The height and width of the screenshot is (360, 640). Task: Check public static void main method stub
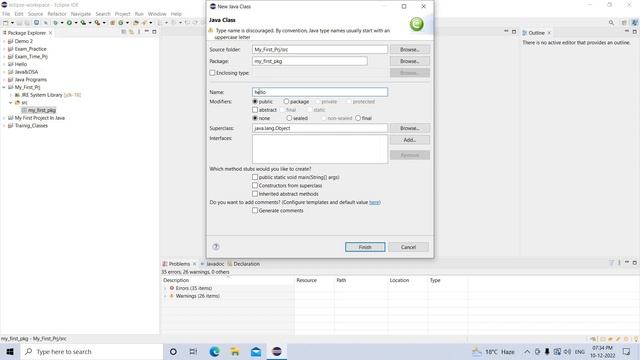pos(255,177)
